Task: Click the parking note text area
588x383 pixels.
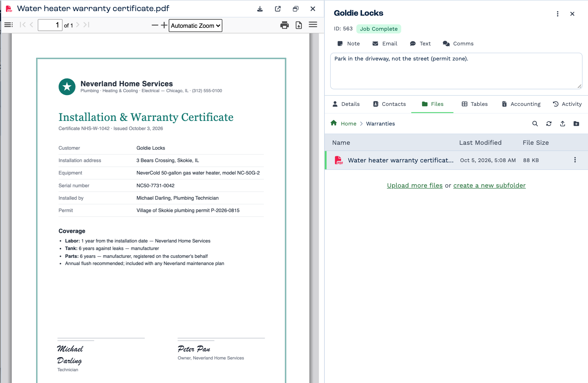Action: pyautogui.click(x=456, y=71)
